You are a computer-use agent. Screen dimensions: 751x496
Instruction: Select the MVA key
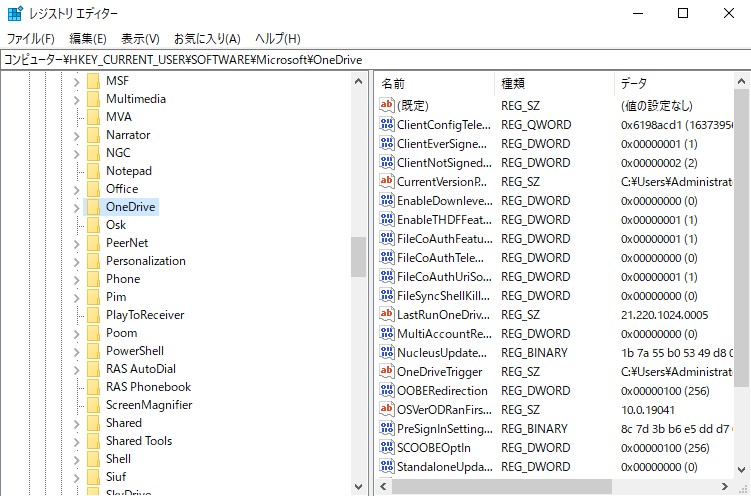tap(119, 117)
